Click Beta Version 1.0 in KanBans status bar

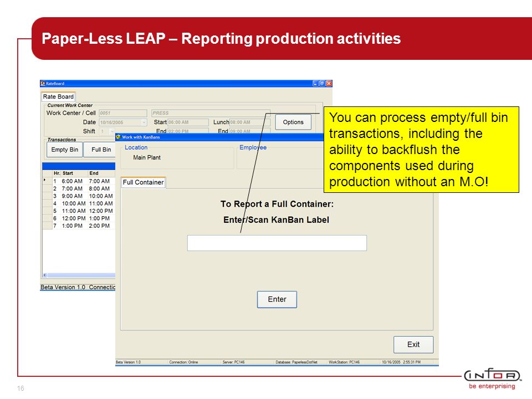tap(128, 362)
